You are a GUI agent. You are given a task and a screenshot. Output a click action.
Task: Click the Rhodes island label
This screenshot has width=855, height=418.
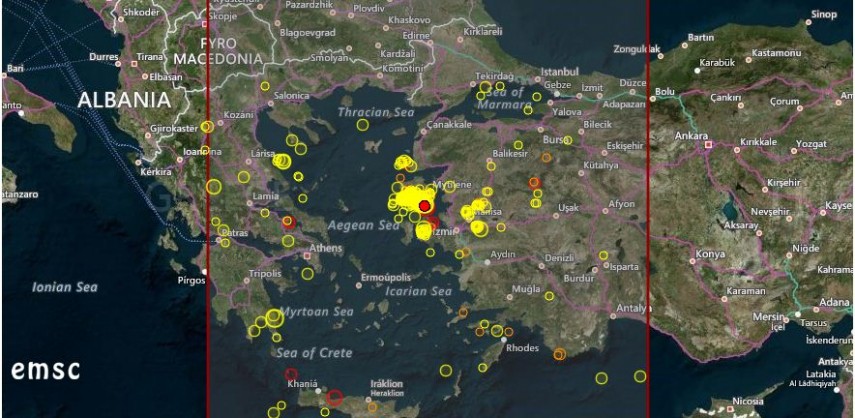[522, 348]
